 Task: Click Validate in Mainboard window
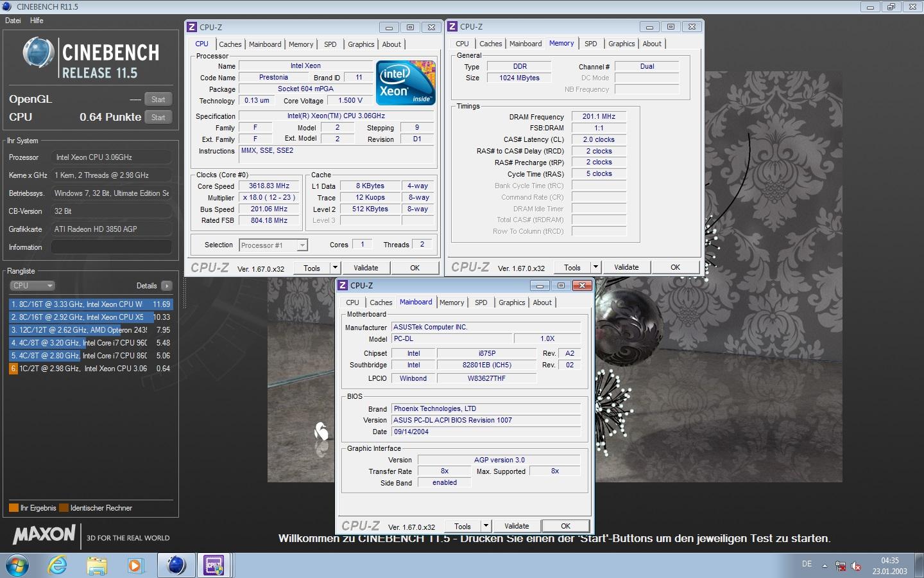(517, 526)
